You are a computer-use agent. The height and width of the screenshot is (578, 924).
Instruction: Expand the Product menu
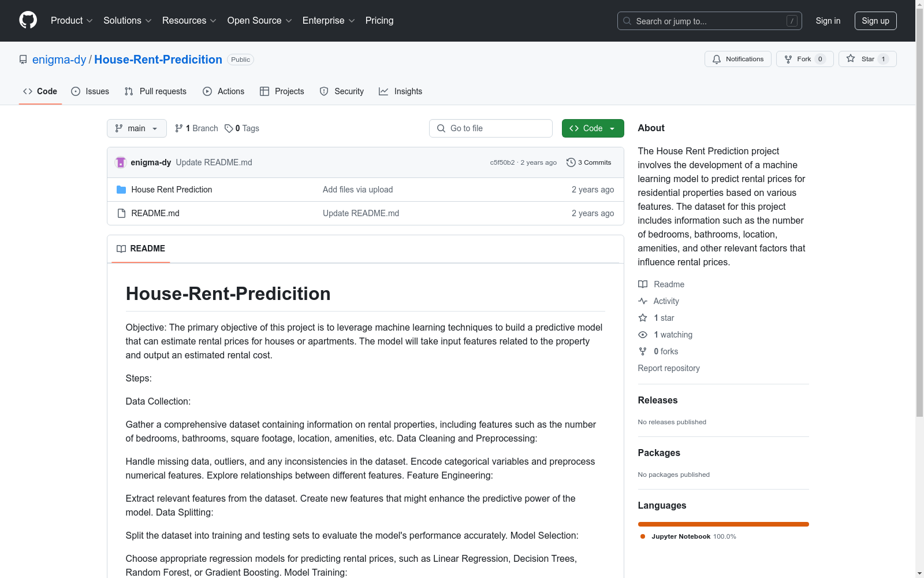(x=72, y=20)
